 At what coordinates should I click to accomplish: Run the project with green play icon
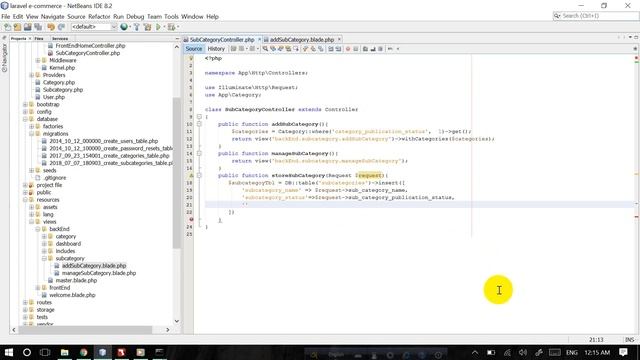(158, 27)
